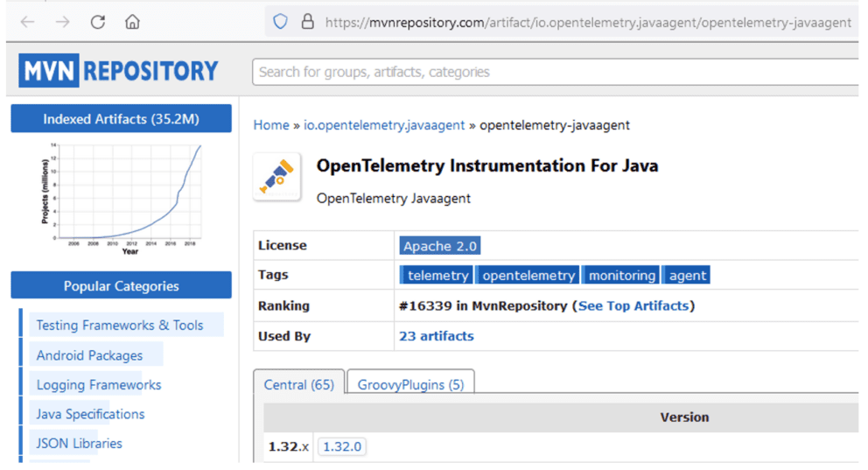The width and height of the screenshot is (868, 470).
Task: Click the shield tracking protection icon
Action: 280,22
